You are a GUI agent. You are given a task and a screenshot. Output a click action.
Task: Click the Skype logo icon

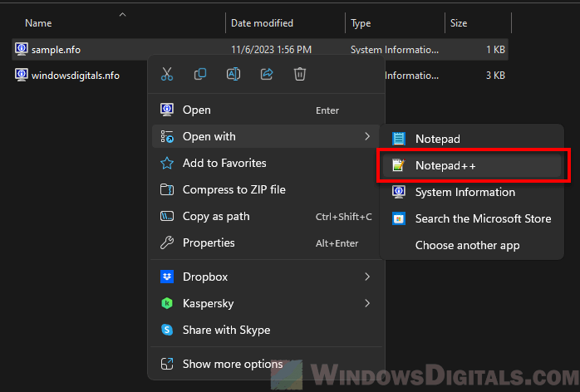point(167,330)
